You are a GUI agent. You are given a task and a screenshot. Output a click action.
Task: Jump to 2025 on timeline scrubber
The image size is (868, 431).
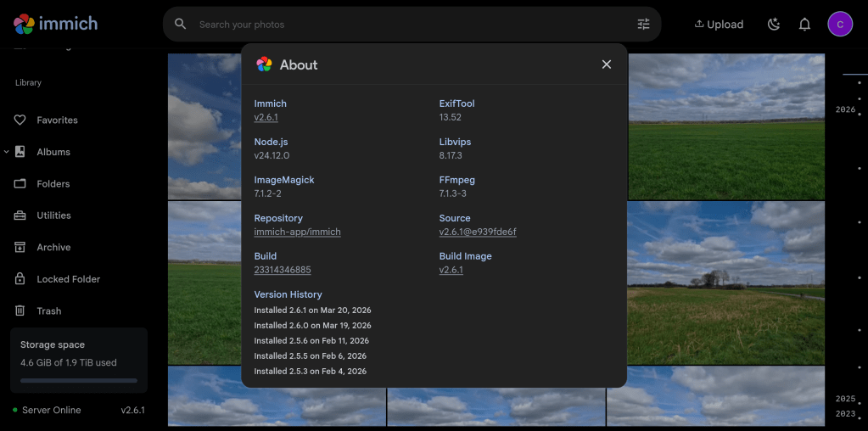(844, 399)
